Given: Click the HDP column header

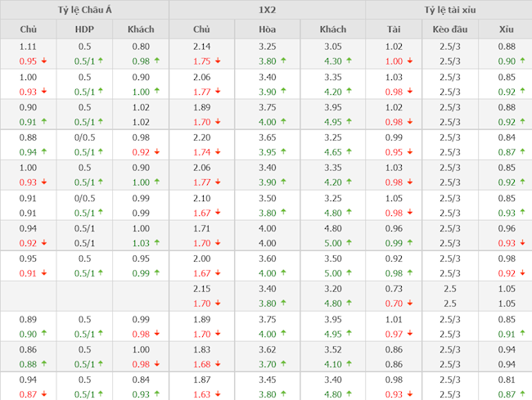Looking at the screenshot, I should point(85,29).
